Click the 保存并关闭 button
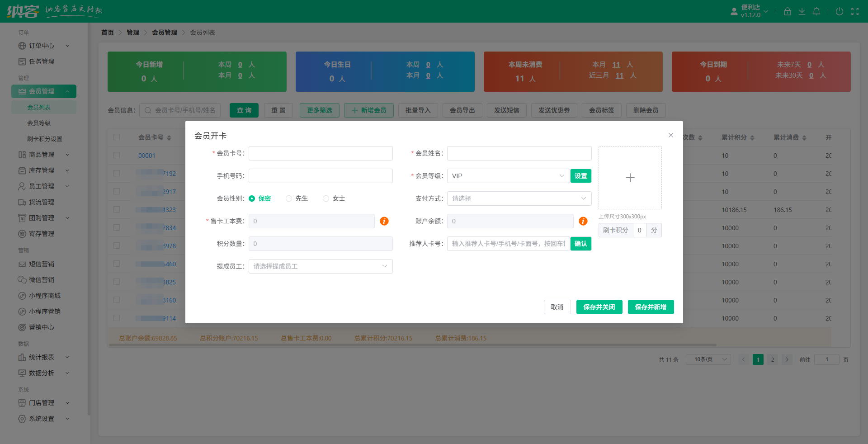Viewport: 868px width, 444px height. [x=599, y=307]
